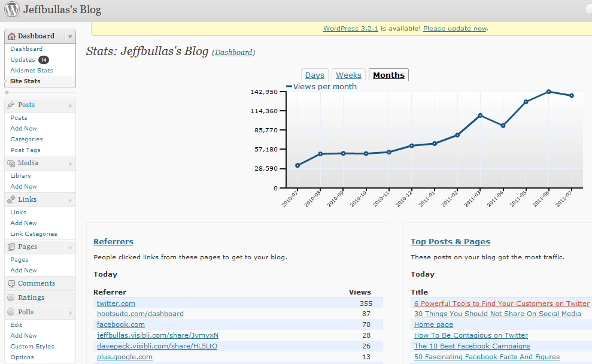Open 30 Things You Should Not Share post

tap(497, 314)
